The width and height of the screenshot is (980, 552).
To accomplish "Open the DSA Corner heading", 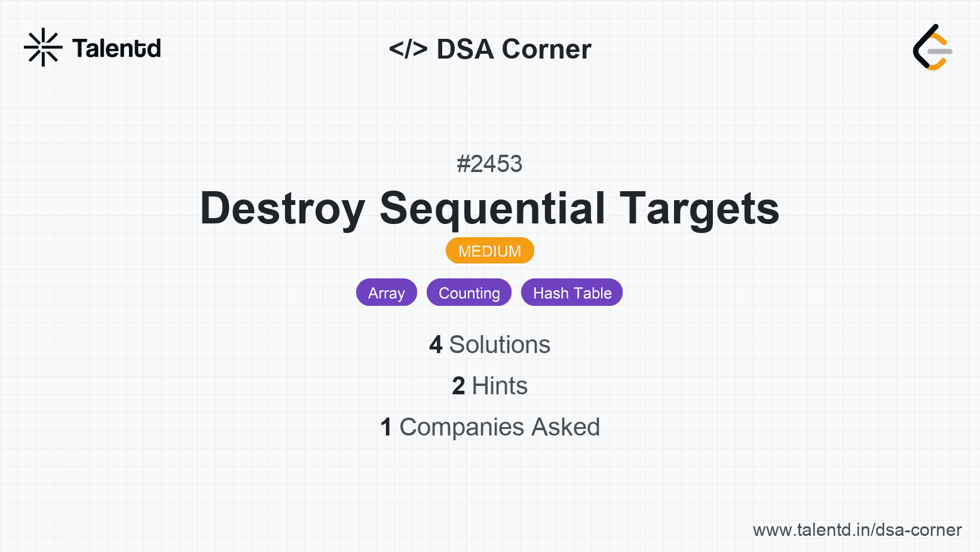I will coord(514,49).
